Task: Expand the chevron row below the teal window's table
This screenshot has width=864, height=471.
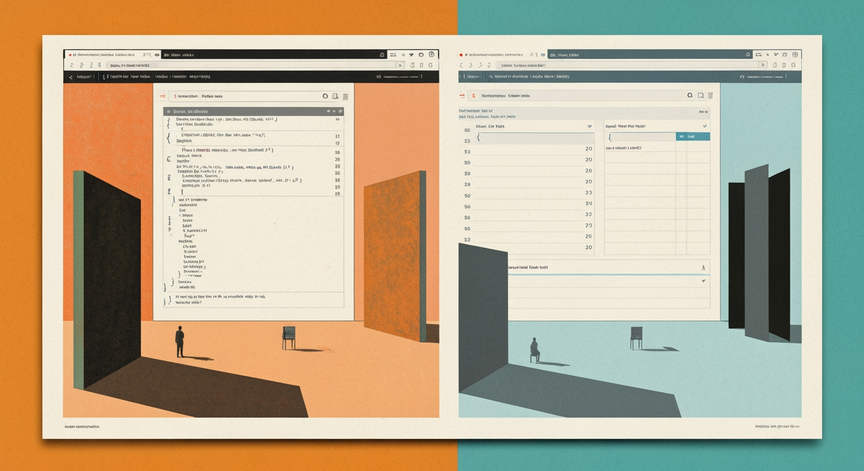Action: 609,281
